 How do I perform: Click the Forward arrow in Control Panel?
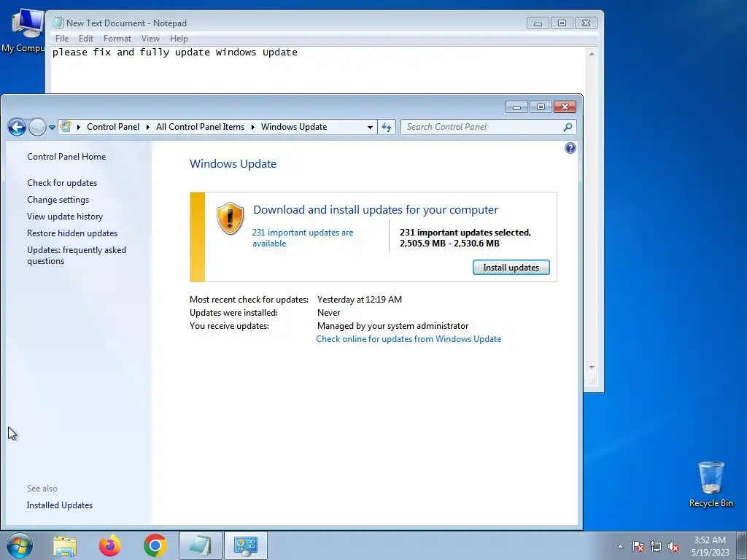37,127
